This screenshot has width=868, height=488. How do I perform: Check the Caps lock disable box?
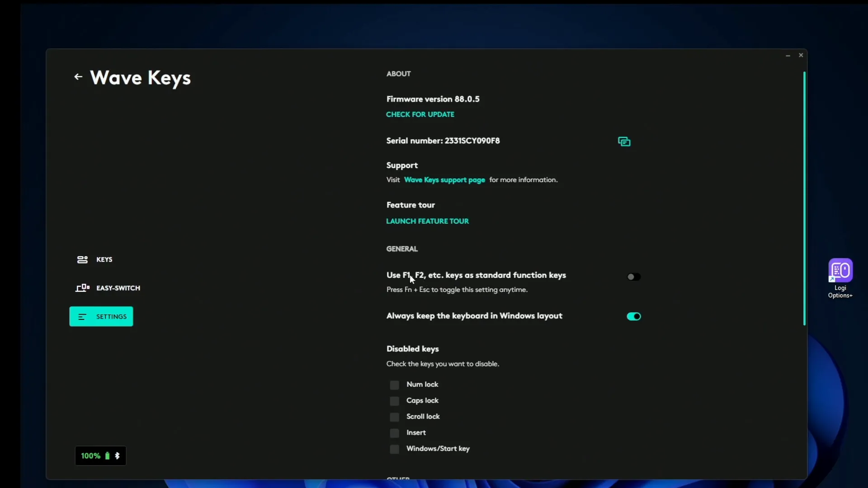pyautogui.click(x=394, y=401)
